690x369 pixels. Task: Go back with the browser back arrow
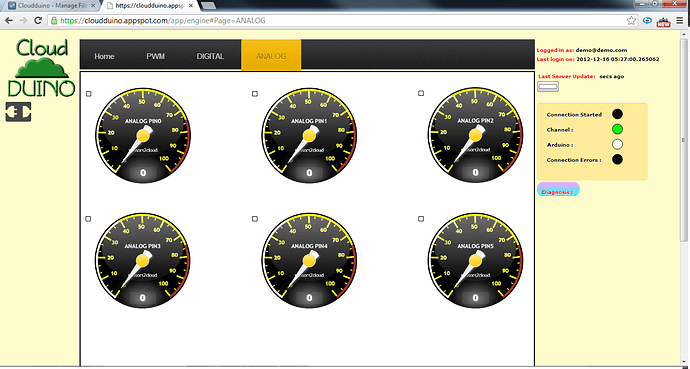point(8,21)
